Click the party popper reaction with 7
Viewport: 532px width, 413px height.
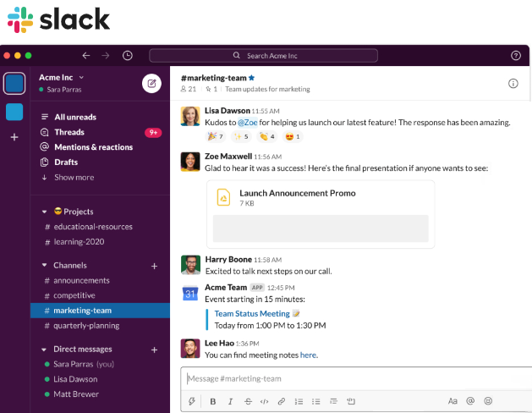216,136
